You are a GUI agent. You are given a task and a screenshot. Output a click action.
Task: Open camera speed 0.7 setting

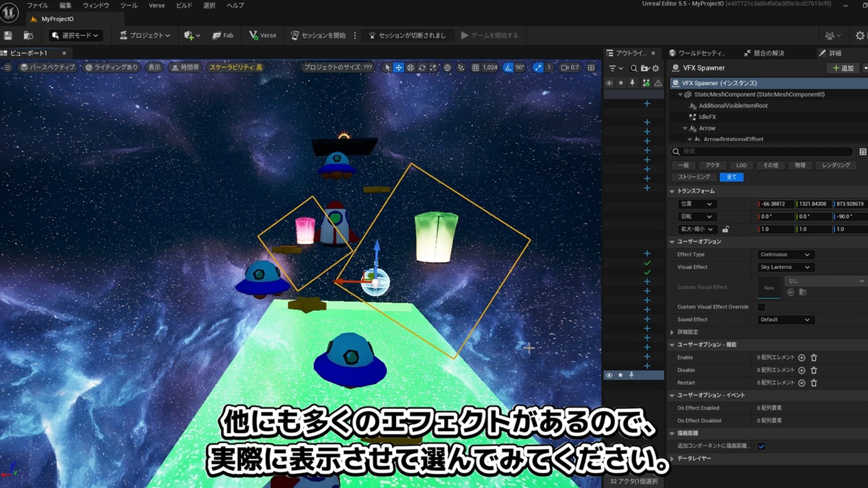[x=570, y=67]
